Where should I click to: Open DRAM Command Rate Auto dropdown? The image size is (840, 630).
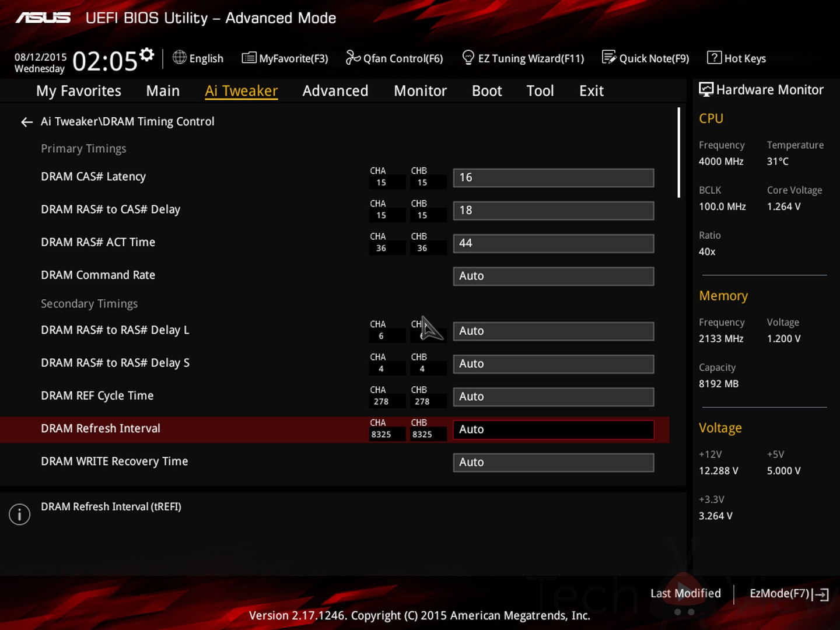coord(554,276)
